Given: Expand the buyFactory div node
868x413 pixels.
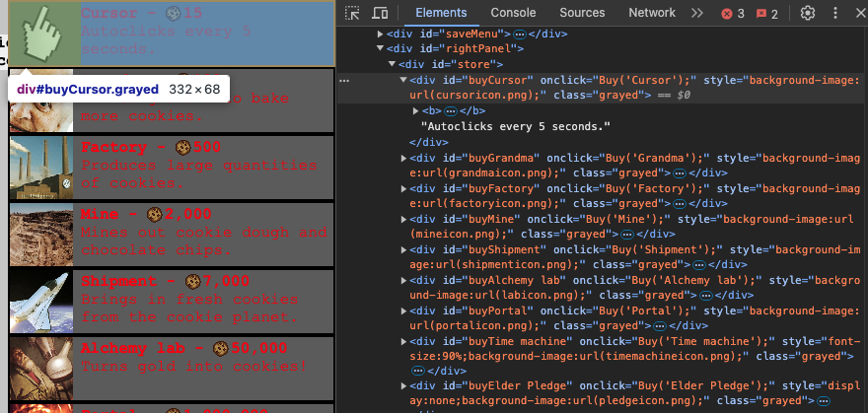Looking at the screenshot, I should (403, 189).
